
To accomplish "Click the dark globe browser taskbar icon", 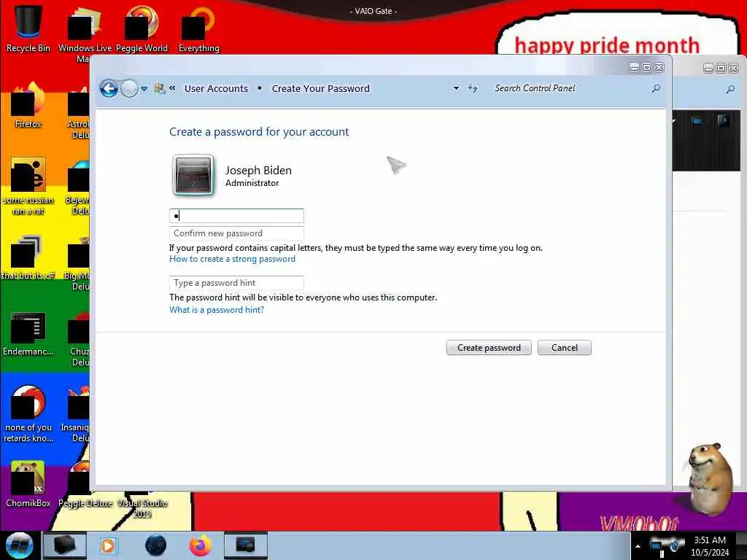I will [156, 545].
